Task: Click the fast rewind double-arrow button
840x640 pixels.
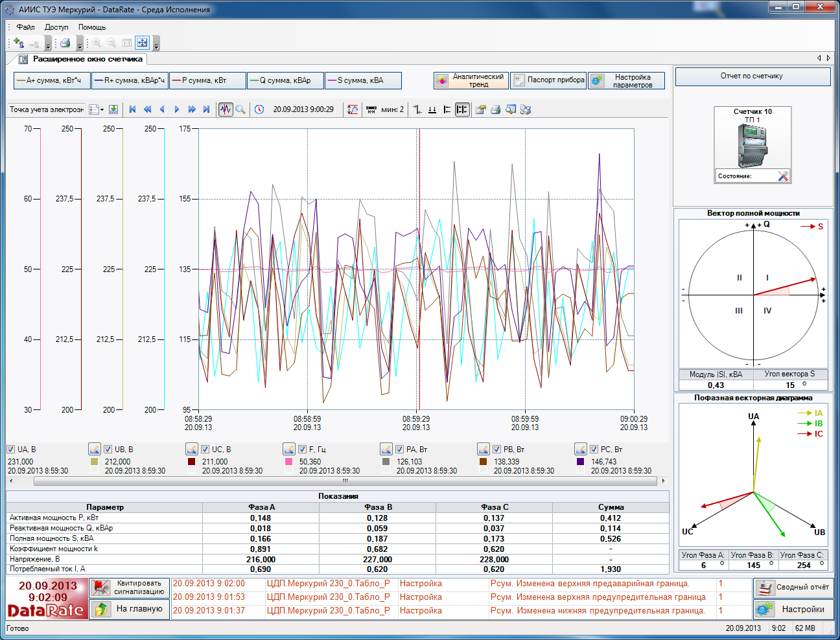Action: pos(147,109)
